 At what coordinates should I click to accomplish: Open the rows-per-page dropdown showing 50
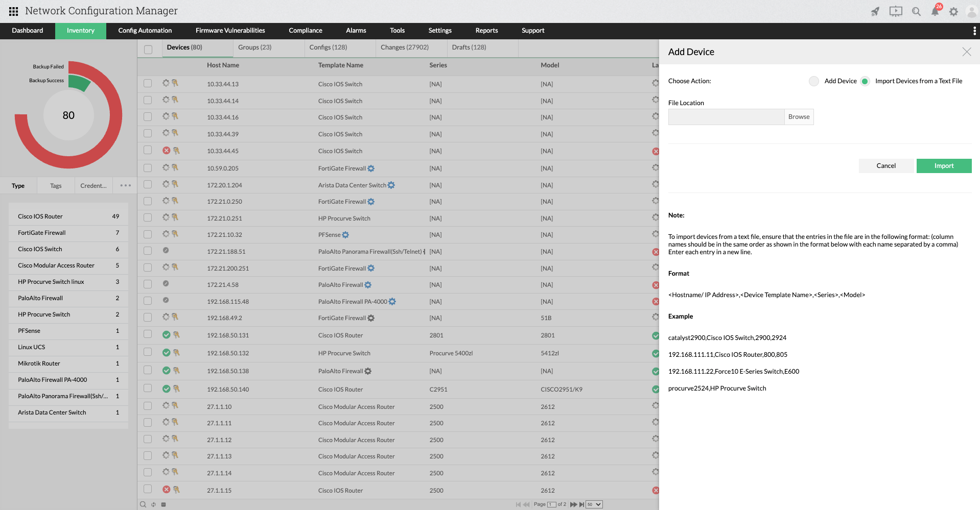pos(594,504)
